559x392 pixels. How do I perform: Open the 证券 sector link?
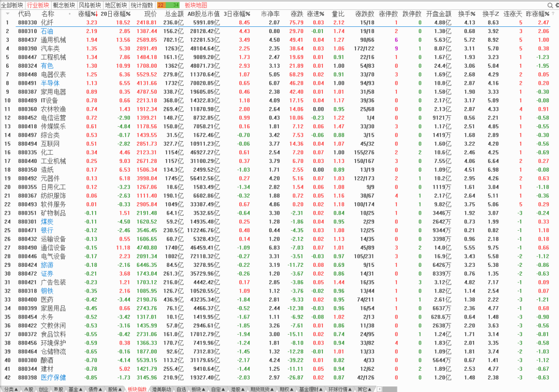47,274
